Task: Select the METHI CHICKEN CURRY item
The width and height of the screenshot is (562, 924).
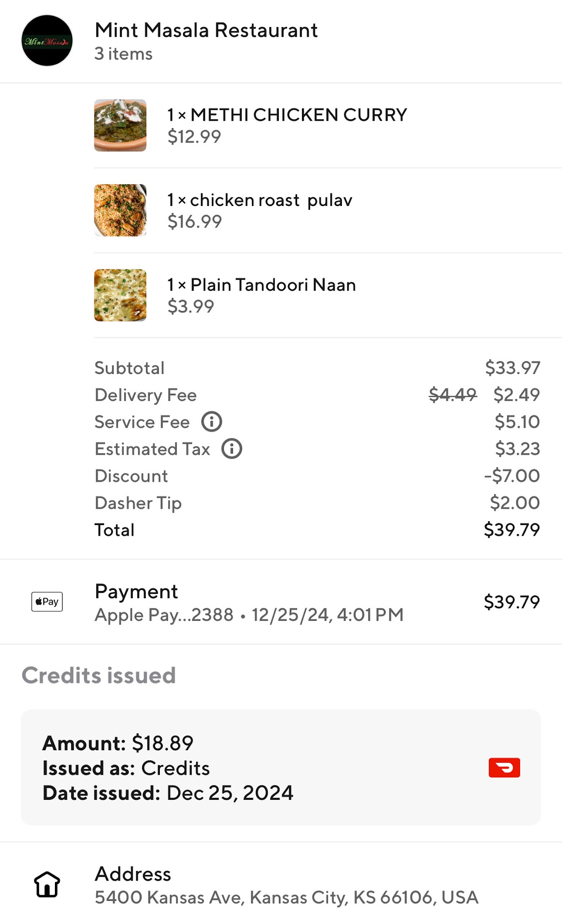Action: [x=287, y=115]
